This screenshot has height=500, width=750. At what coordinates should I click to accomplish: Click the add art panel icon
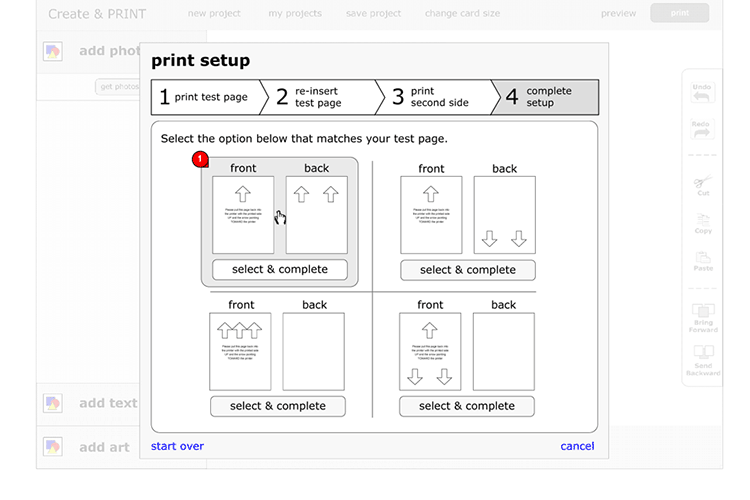pyautogui.click(x=53, y=447)
